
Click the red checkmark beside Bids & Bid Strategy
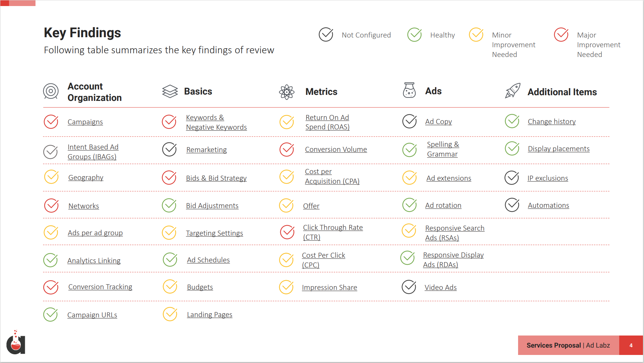[169, 177]
